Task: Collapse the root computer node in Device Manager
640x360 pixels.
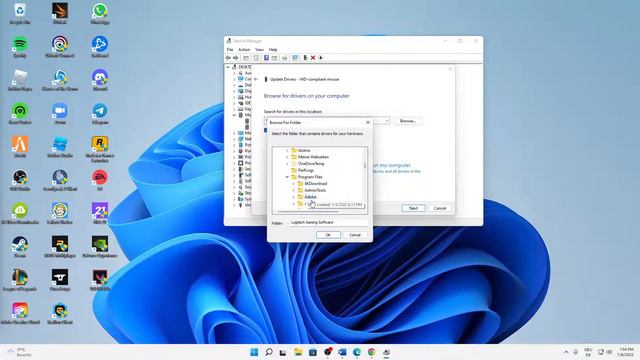Action: [x=228, y=67]
